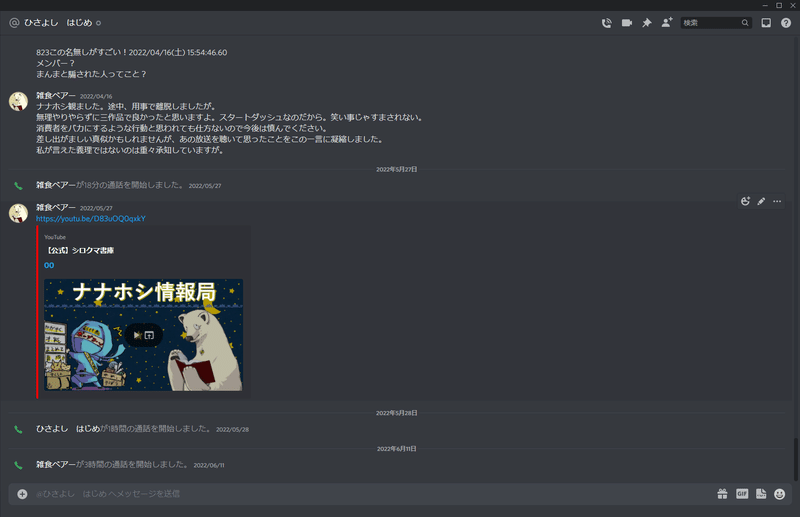Open the sticker picker
800x517 pixels.
[761, 494]
